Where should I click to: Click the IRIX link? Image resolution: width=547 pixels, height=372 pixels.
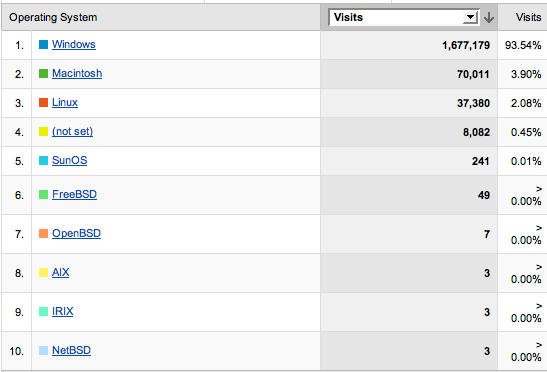coord(63,311)
